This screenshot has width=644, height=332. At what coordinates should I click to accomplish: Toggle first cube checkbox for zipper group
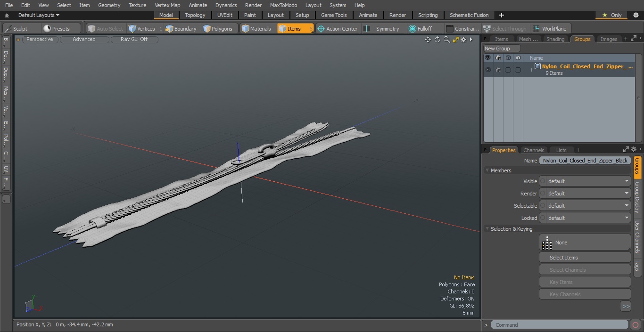point(508,70)
